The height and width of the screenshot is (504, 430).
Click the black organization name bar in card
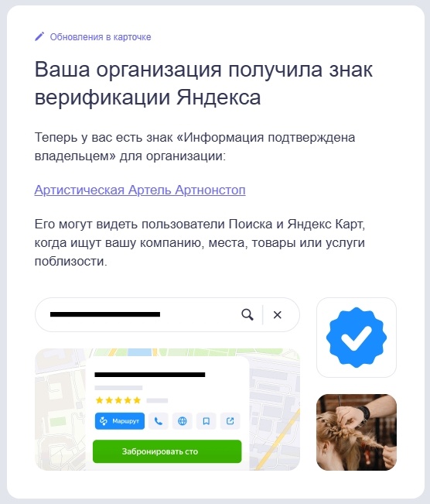coord(149,375)
